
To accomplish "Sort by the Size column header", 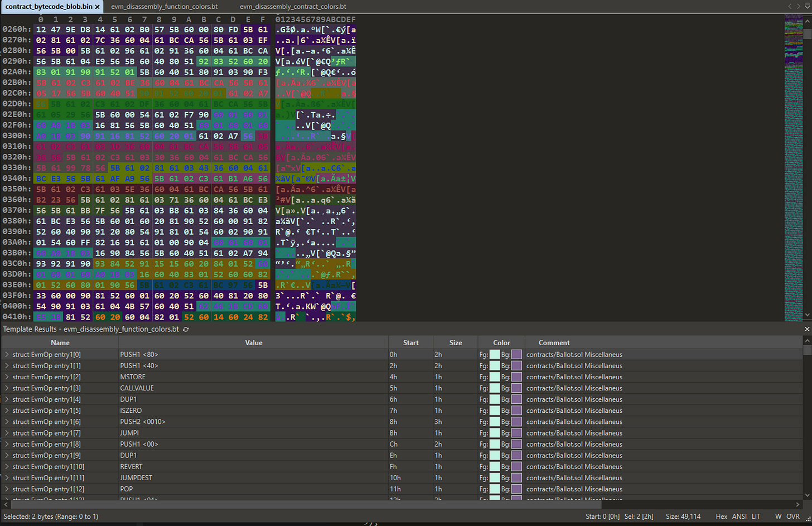I will coord(456,342).
